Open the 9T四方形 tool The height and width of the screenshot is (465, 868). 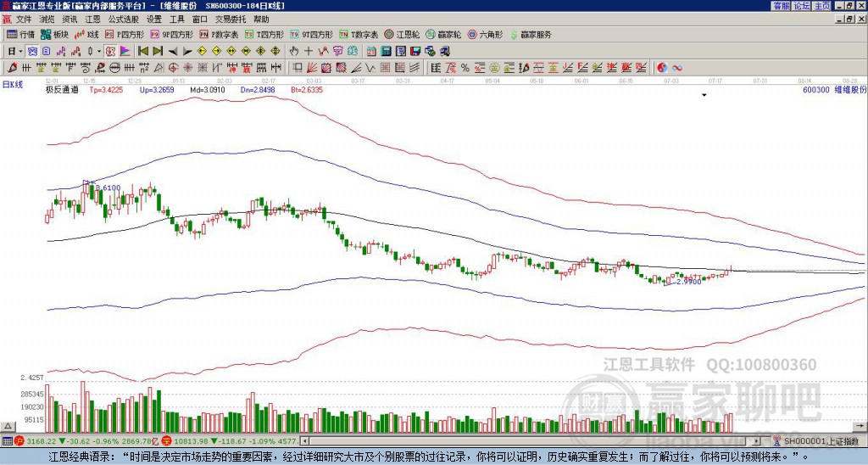click(312, 35)
